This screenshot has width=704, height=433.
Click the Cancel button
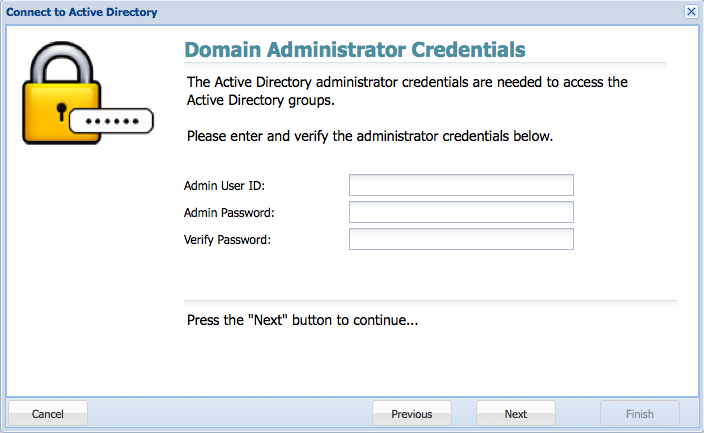pos(48,414)
